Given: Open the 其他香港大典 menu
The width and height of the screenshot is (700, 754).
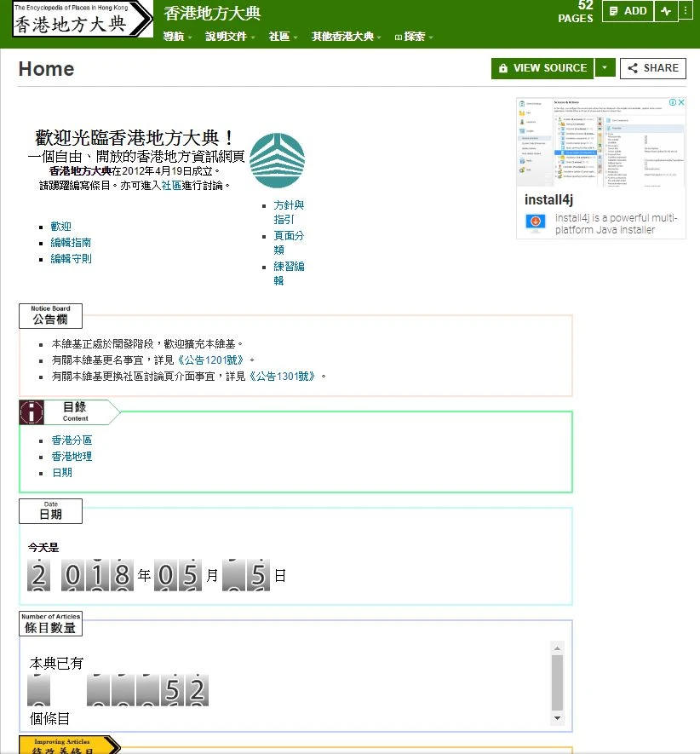Looking at the screenshot, I should click(346, 37).
